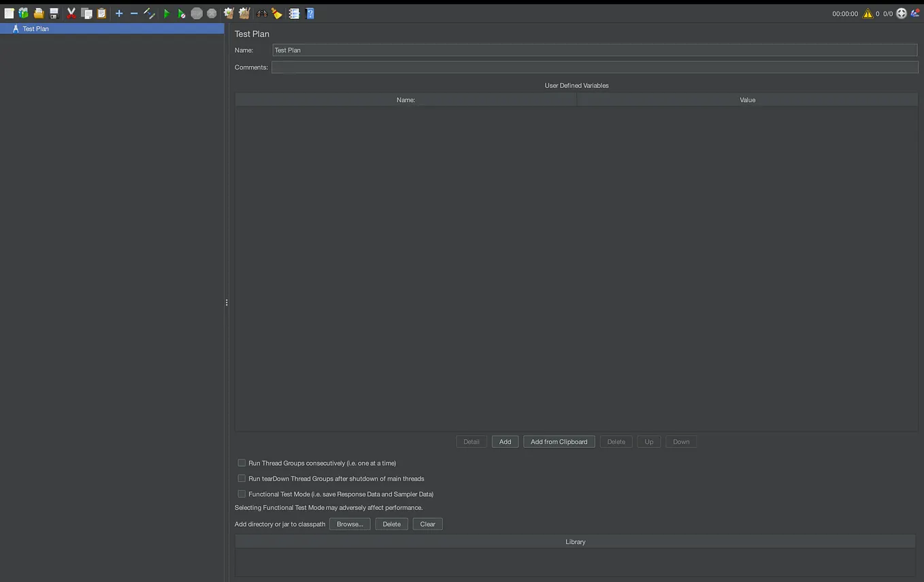Expand all tree elements with plus icon
This screenshot has width=924, height=582.
[x=118, y=13]
